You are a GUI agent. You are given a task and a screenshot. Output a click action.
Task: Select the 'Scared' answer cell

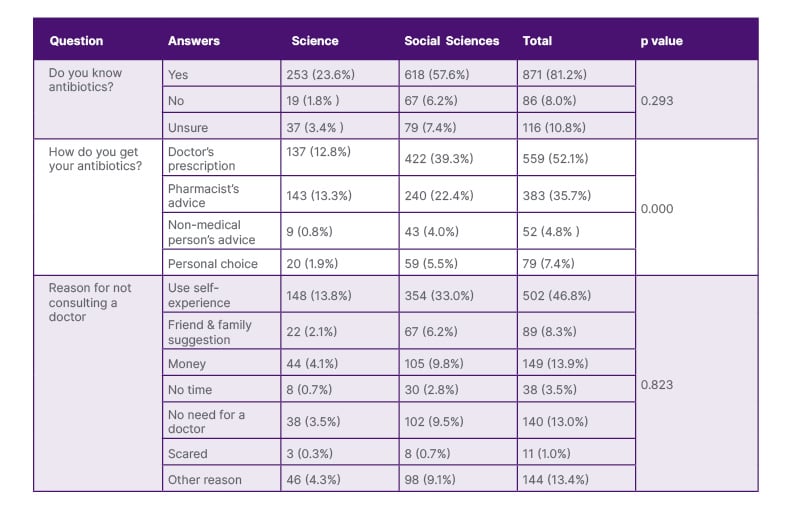(221, 453)
